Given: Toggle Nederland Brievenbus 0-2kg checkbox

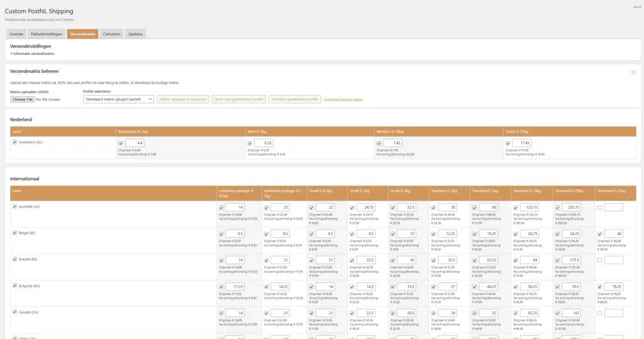Looking at the screenshot, I should coord(121,143).
